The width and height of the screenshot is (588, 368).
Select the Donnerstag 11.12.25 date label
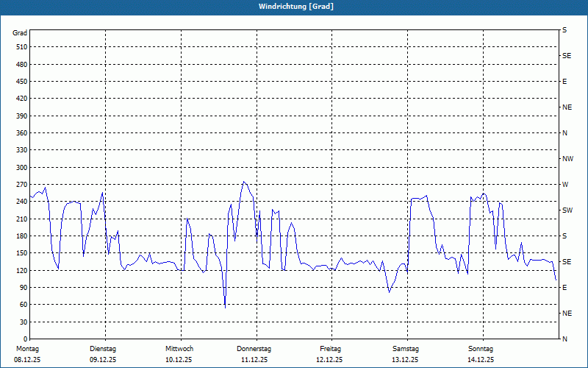254,354
